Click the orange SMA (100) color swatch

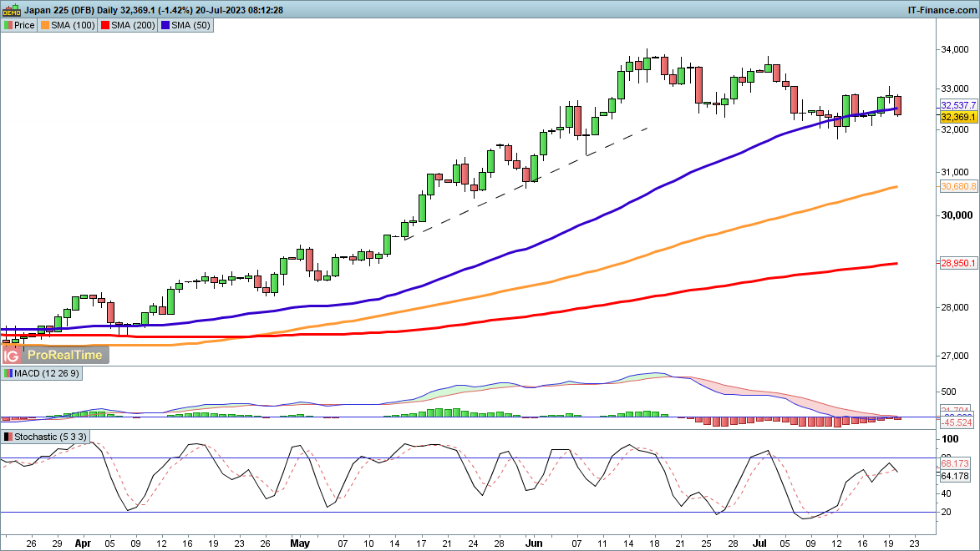click(45, 25)
